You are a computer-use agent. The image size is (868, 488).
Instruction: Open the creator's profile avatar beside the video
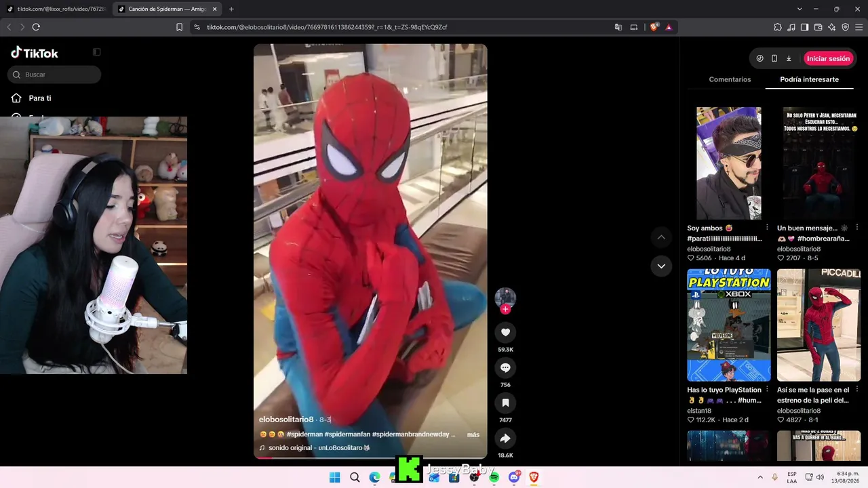[505, 297]
